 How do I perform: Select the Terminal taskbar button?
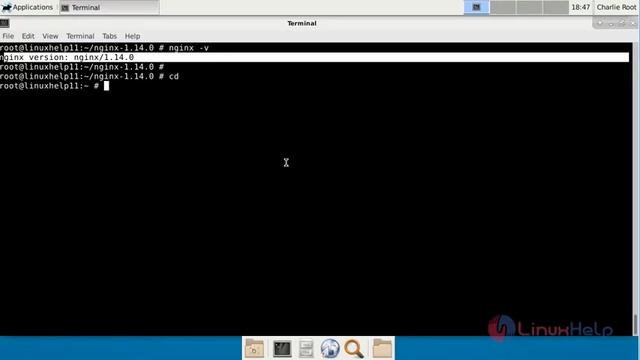pos(109,7)
